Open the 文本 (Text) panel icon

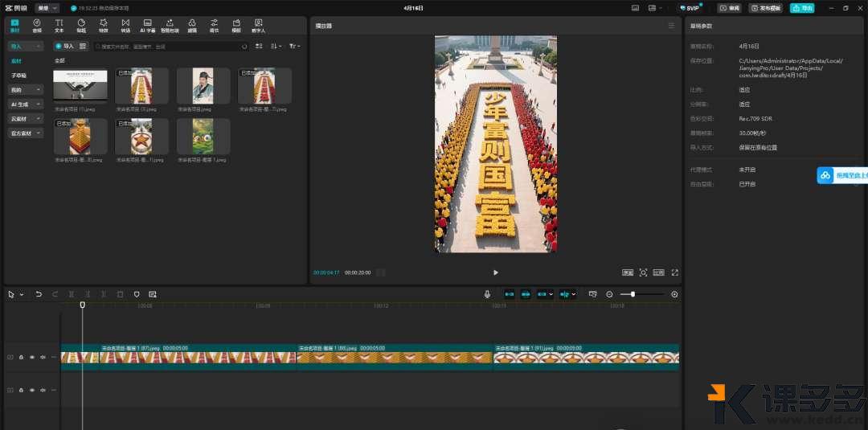(59, 25)
